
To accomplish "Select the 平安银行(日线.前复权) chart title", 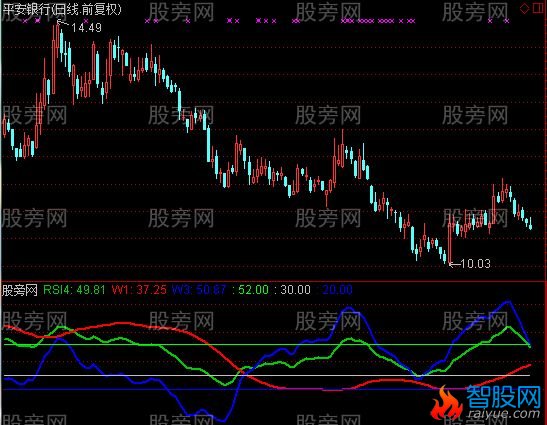I will pyautogui.click(x=62, y=9).
